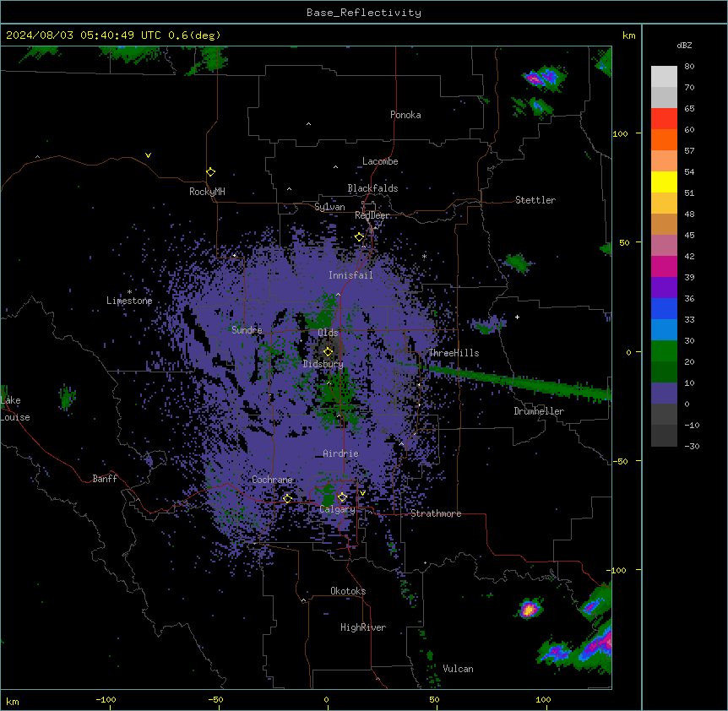This screenshot has height=711, width=728.
Task: Click the Sylvan label
Action: click(x=329, y=207)
